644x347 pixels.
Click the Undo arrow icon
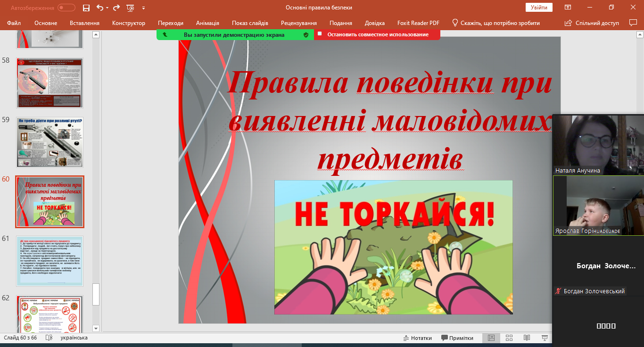coord(99,8)
